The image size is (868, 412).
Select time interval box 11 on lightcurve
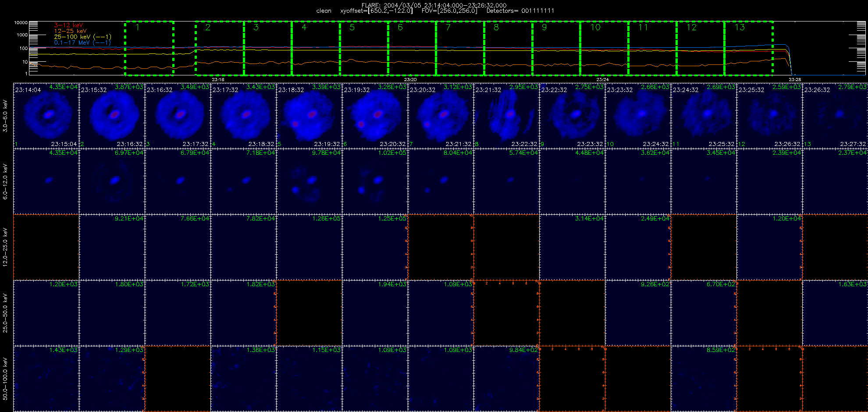(652, 48)
